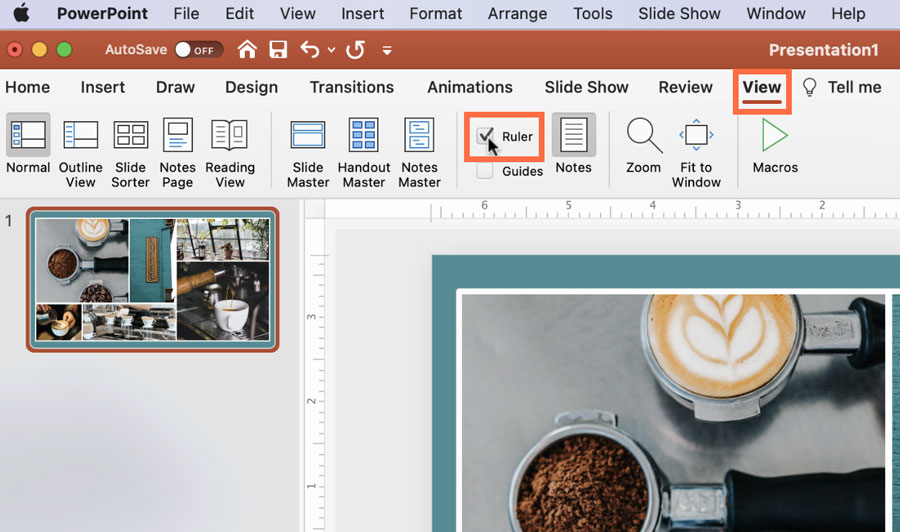Open the Arrange menu
Viewport: 900px width, 532px height.
pos(517,13)
